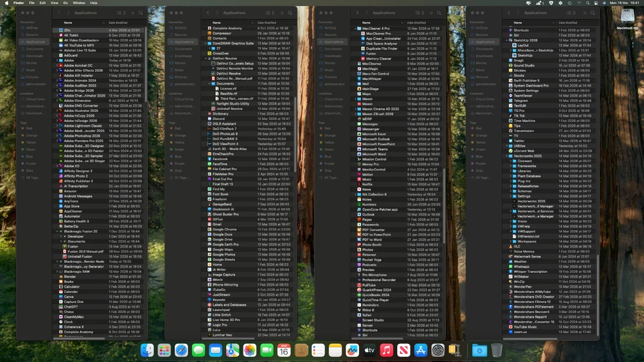The width and height of the screenshot is (644, 362).
Task: Open iCloud Drive in the third window sidebar
Action: pyautogui.click(x=333, y=99)
